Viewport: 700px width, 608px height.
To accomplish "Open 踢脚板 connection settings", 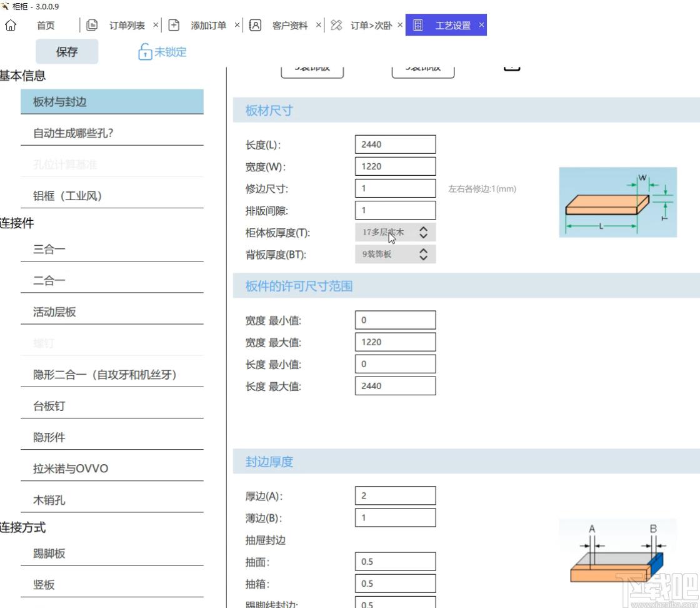I will 112,553.
